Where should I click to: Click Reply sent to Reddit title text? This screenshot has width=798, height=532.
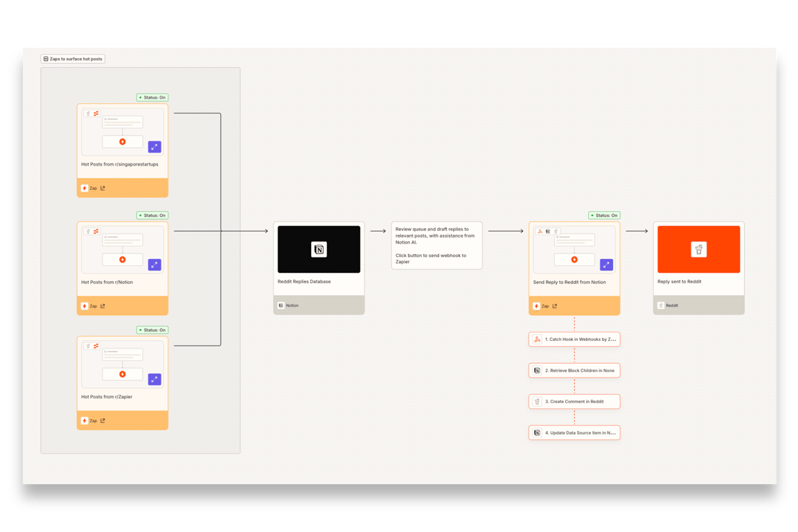pyautogui.click(x=680, y=281)
